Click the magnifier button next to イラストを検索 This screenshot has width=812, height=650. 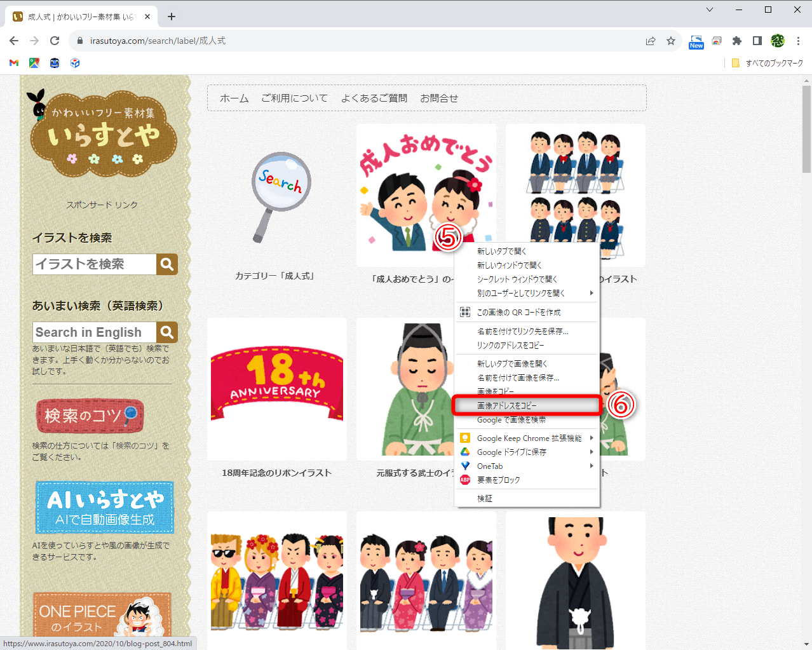166,264
